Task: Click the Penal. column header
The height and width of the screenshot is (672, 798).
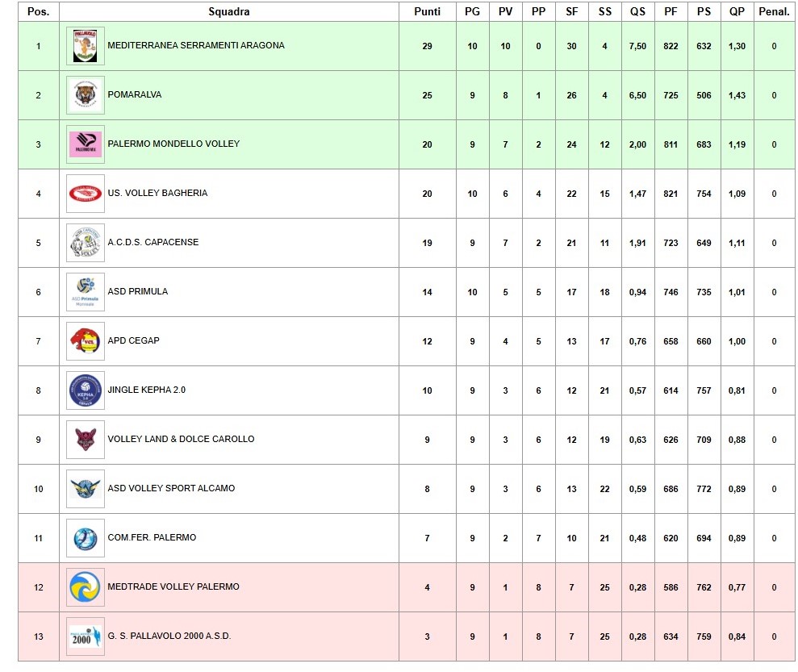Action: [774, 12]
